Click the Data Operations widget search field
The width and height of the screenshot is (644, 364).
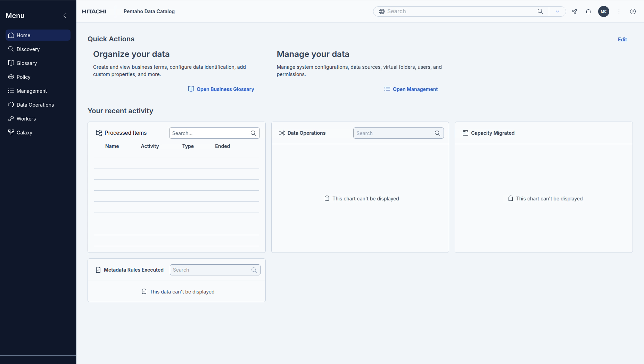click(394, 133)
